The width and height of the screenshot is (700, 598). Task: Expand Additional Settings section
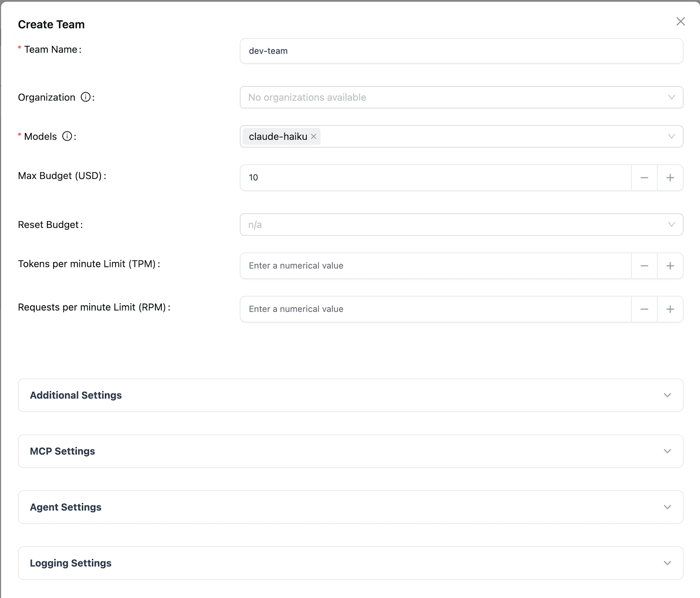click(350, 395)
